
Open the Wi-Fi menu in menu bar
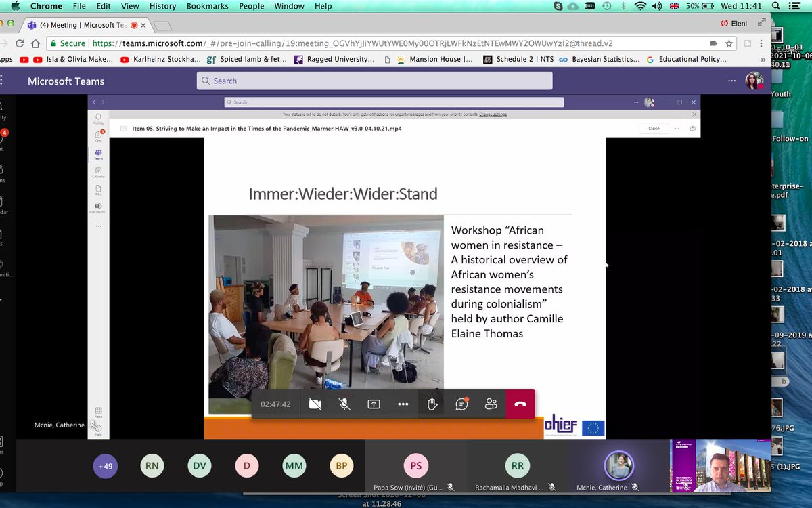640,6
